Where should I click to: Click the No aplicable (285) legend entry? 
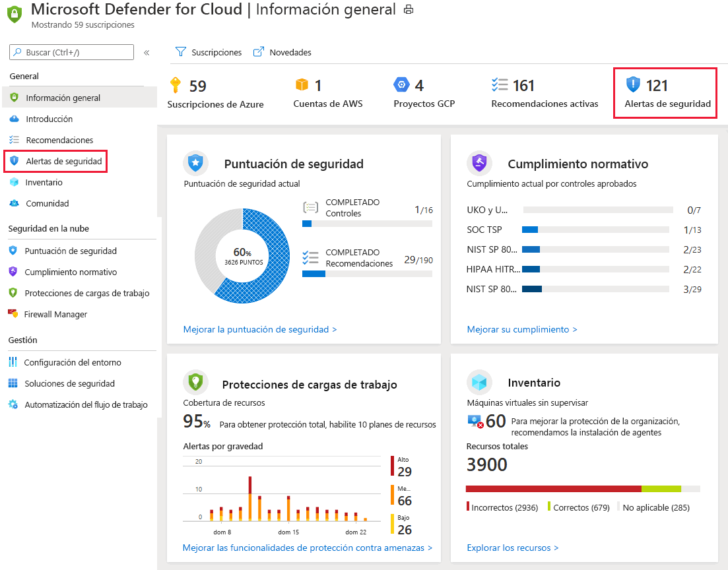click(x=653, y=507)
